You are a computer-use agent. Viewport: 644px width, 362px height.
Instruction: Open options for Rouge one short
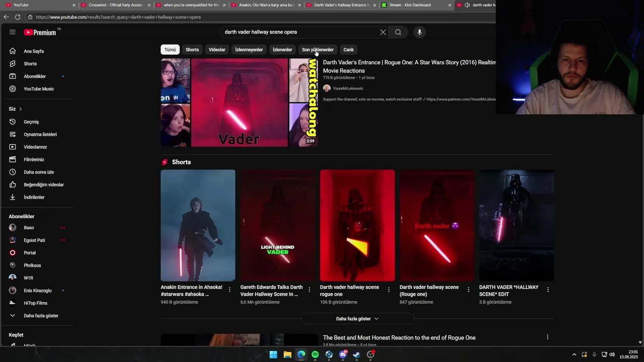tap(468, 290)
